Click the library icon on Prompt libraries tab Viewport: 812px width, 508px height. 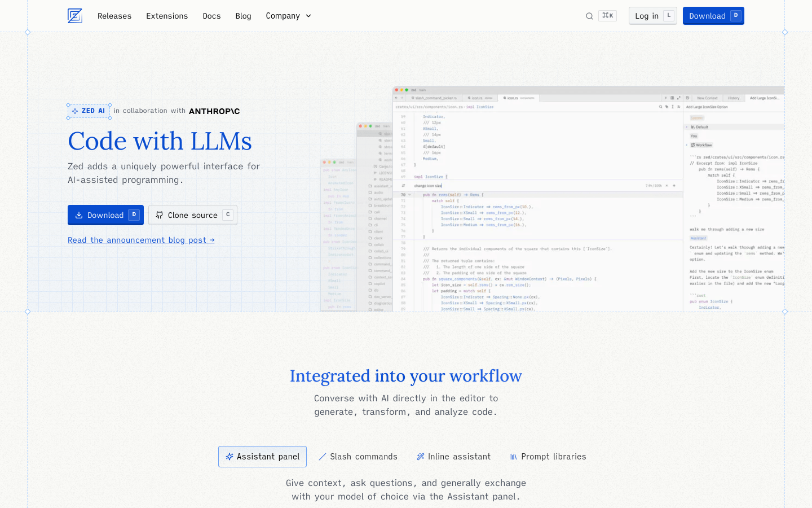click(x=514, y=457)
